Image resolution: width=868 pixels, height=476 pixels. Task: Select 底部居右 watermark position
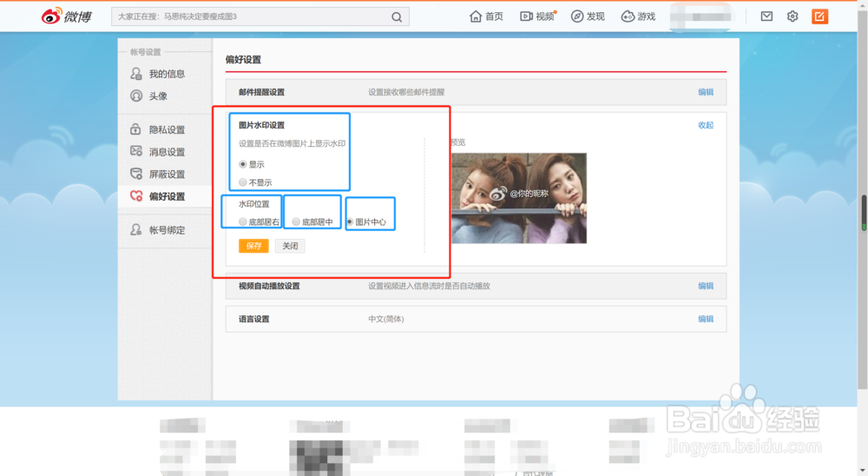pos(242,221)
